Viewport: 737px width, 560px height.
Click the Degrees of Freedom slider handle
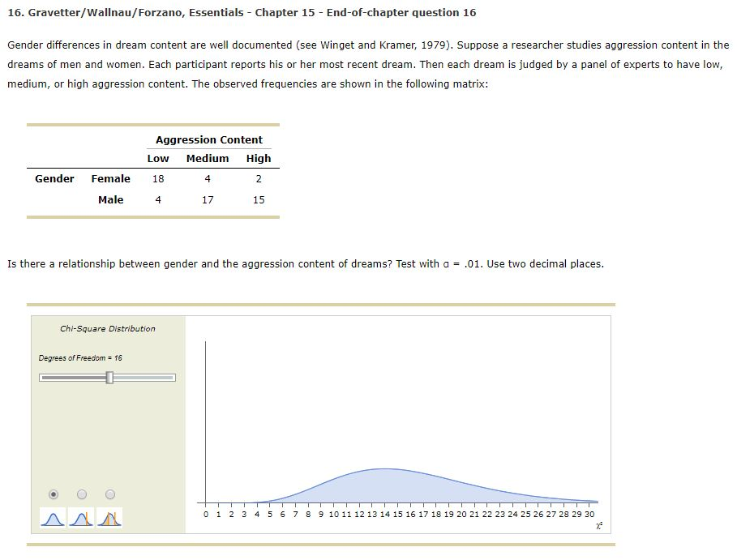(109, 377)
